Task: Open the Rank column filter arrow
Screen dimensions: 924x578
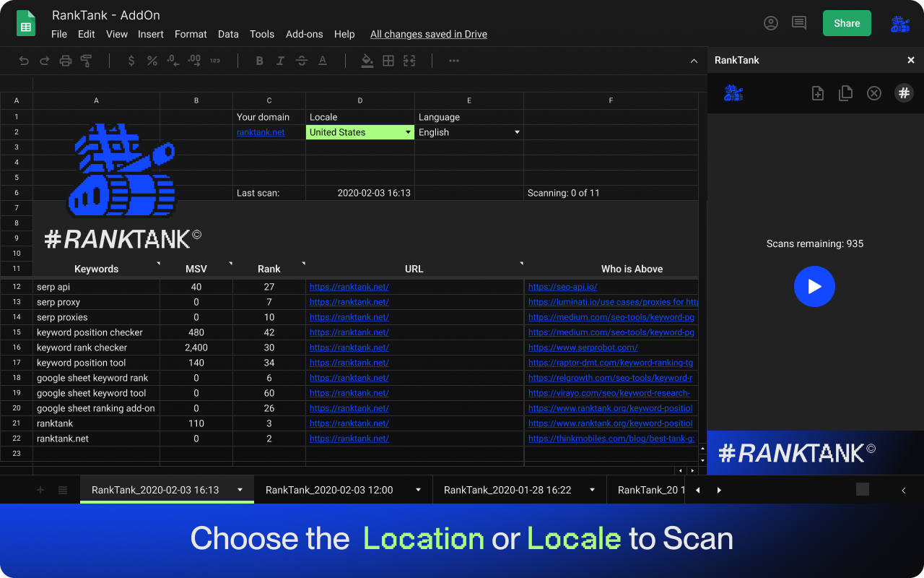Action: point(303,264)
